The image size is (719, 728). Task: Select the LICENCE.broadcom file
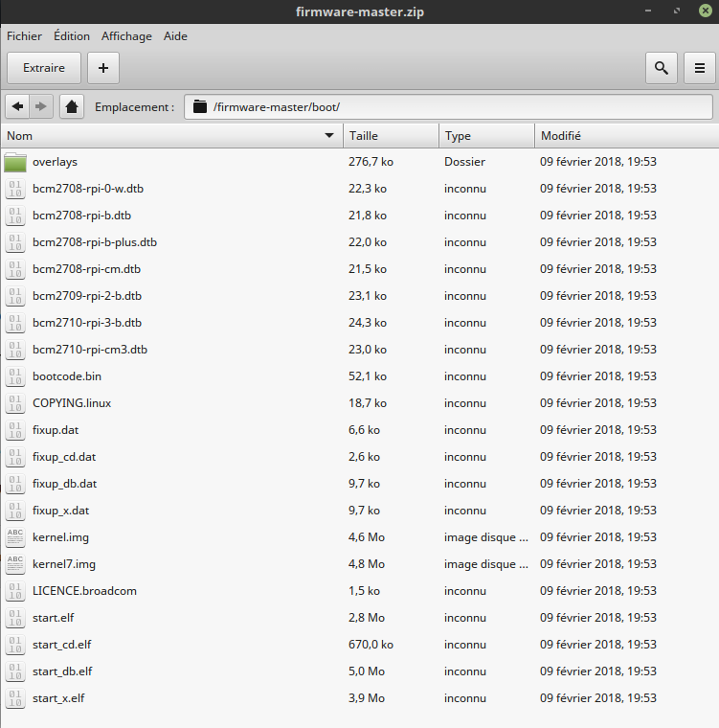coord(84,591)
